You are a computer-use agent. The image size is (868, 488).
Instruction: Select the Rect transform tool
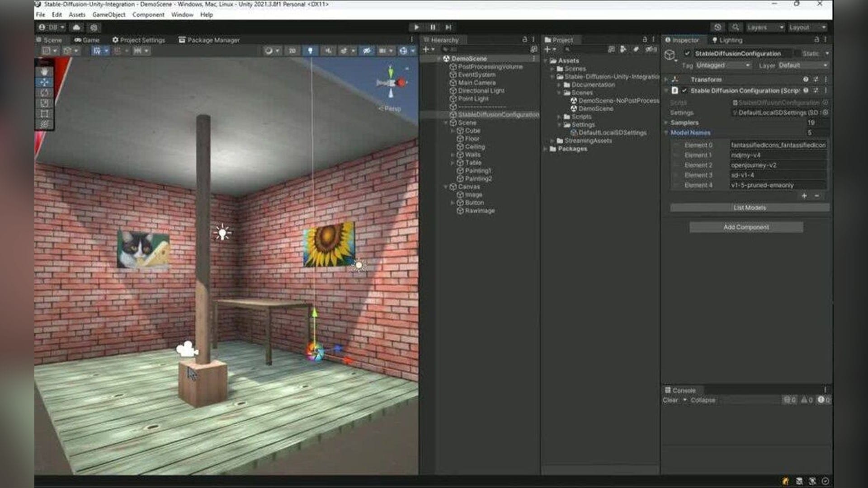click(44, 113)
